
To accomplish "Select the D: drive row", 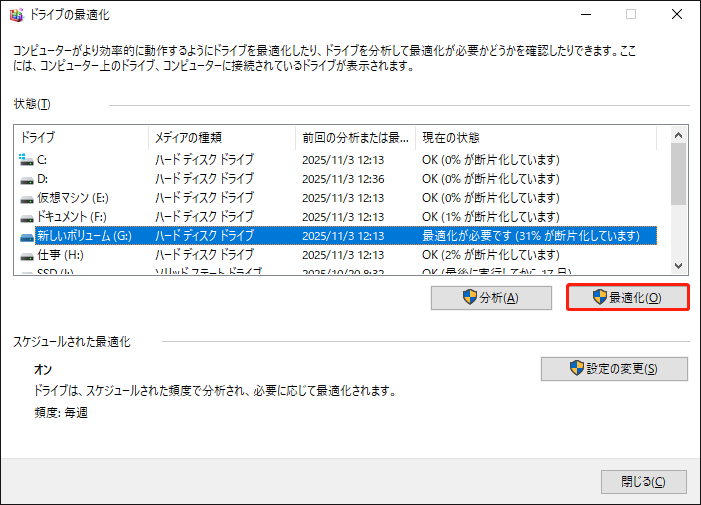I will coord(338,179).
